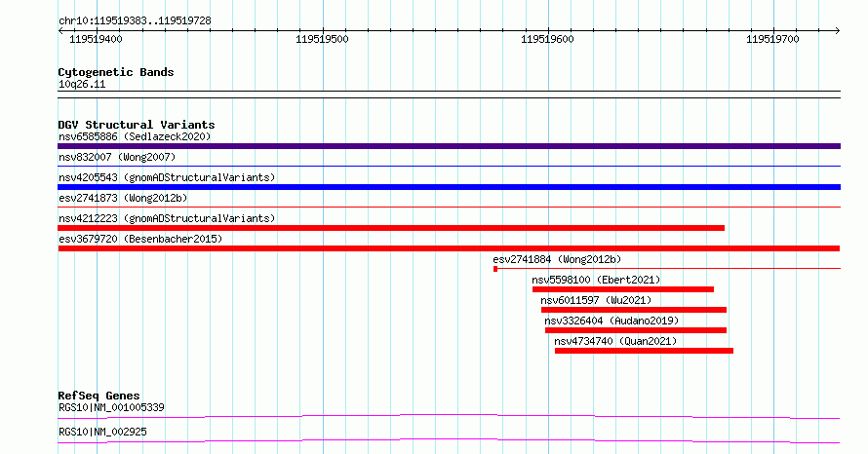
Task: Select the red nsv4734740 variant bar
Action: (644, 351)
